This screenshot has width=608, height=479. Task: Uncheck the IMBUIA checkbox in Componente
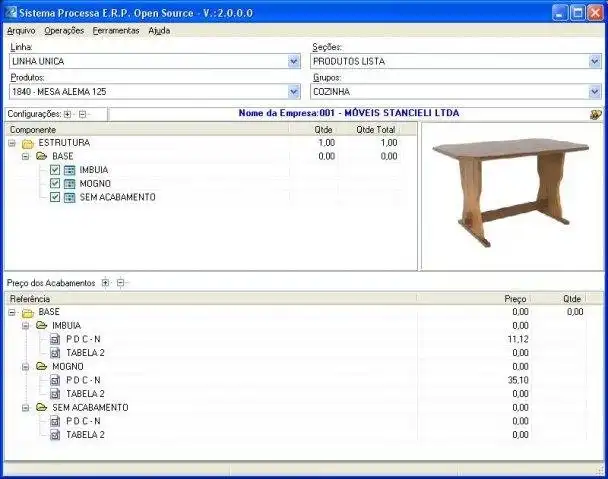(55, 170)
